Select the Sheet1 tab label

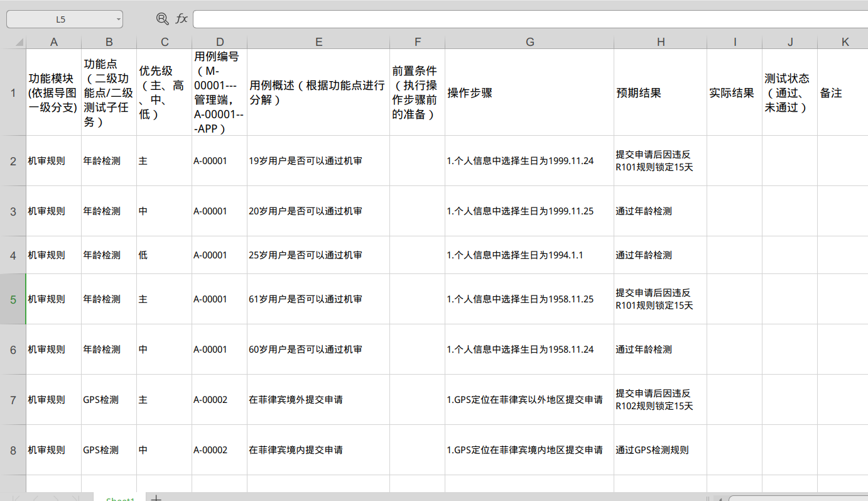pos(120,497)
